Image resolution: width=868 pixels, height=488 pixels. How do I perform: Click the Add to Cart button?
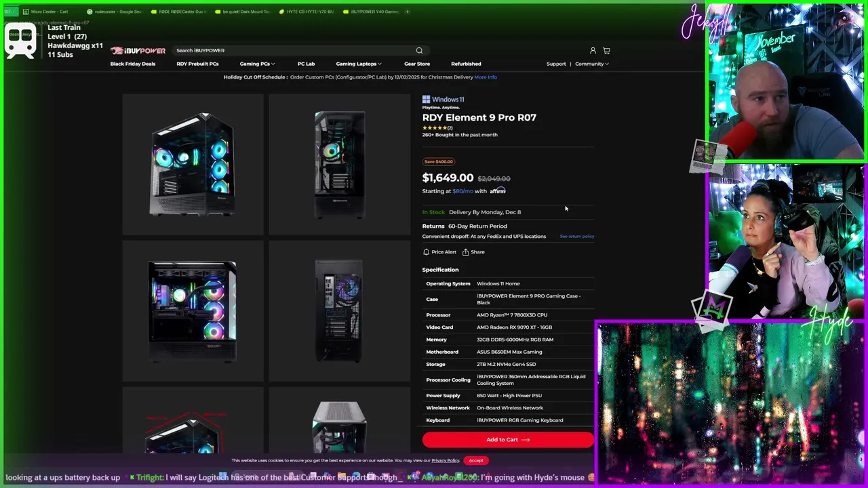click(508, 440)
